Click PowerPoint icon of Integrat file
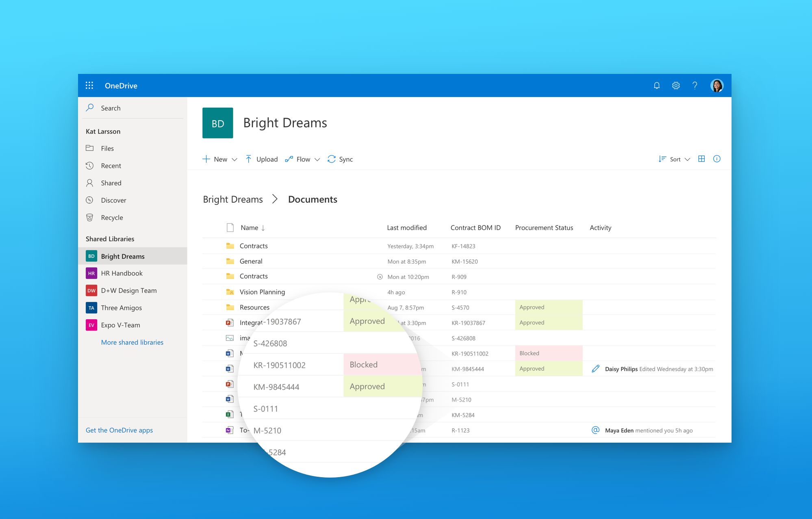The height and width of the screenshot is (519, 812). pos(230,323)
